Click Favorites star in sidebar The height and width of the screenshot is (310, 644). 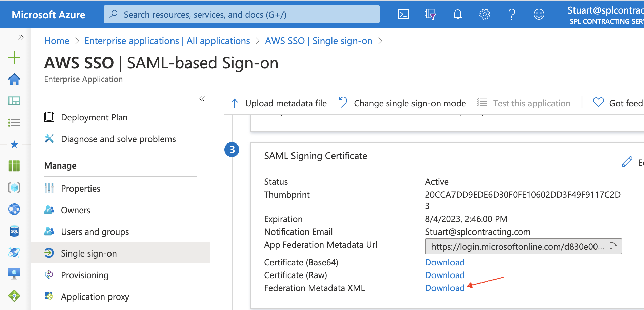point(14,145)
